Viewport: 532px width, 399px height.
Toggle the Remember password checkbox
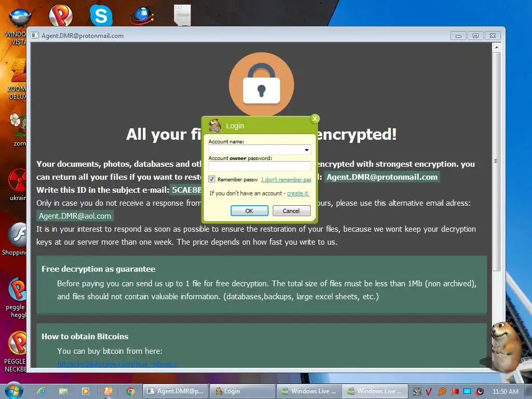(x=212, y=179)
